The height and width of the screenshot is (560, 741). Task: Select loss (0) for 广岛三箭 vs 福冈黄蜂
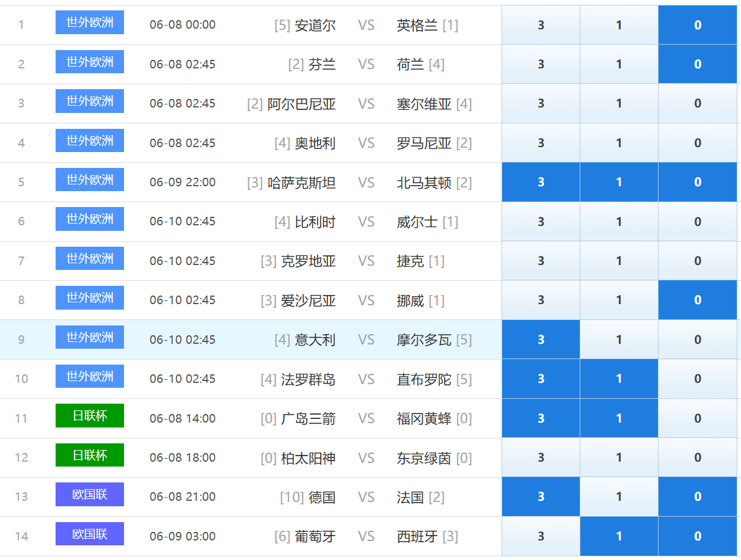pyautogui.click(x=698, y=418)
